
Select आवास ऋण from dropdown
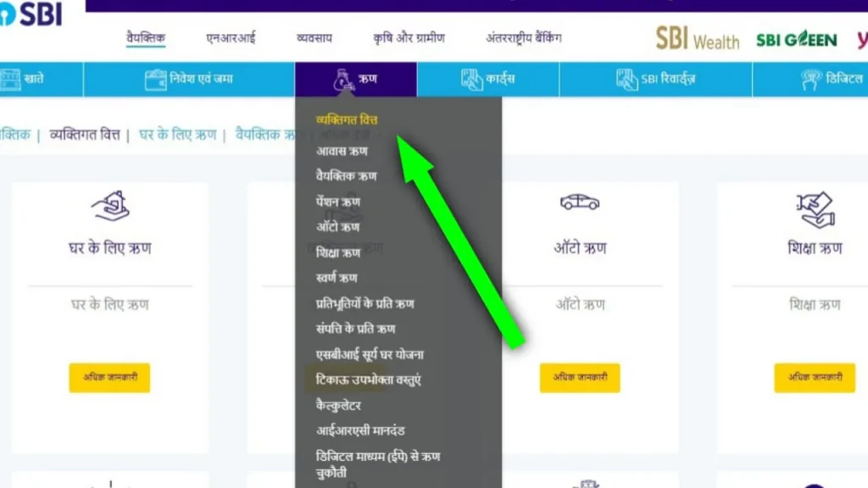[x=342, y=151]
